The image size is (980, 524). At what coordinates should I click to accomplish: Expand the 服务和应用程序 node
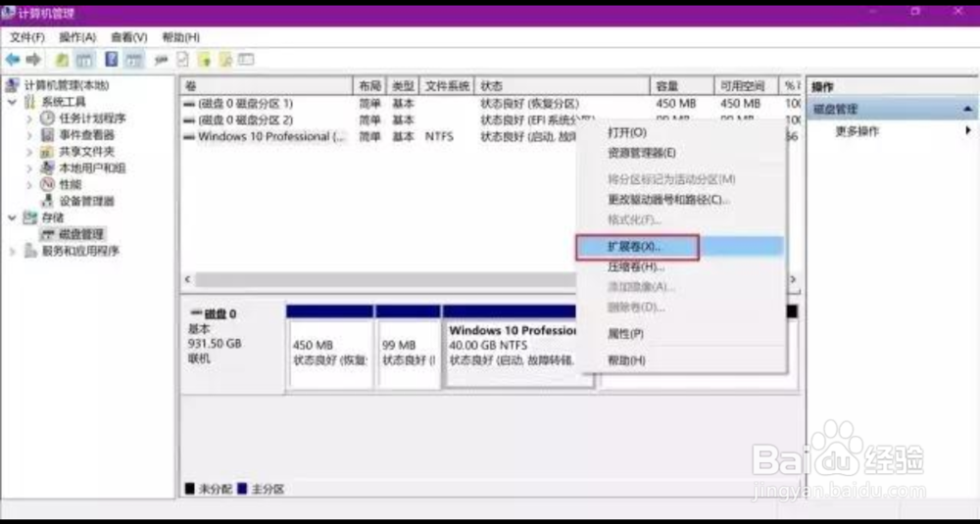click(13, 251)
